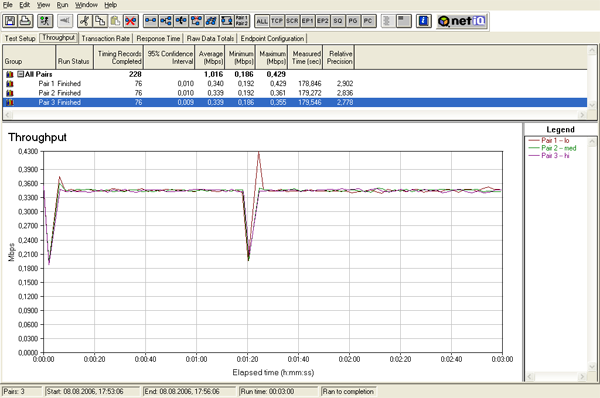Toggle the ALL filter button
Image resolution: width=600 pixels, height=398 pixels.
[x=262, y=21]
